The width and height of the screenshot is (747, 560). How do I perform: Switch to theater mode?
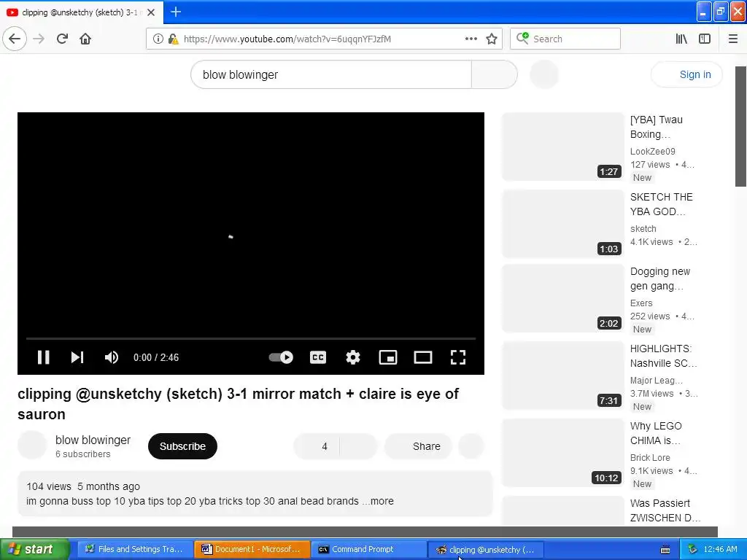click(423, 357)
